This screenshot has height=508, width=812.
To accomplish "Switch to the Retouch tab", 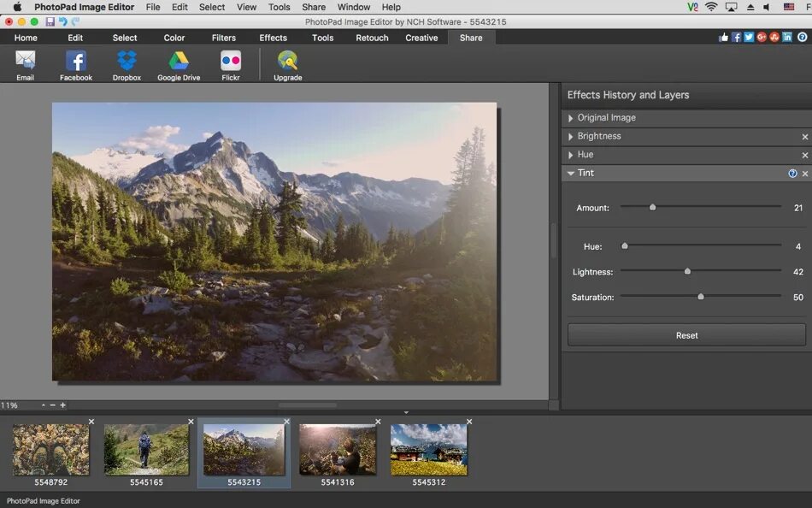I will click(371, 38).
